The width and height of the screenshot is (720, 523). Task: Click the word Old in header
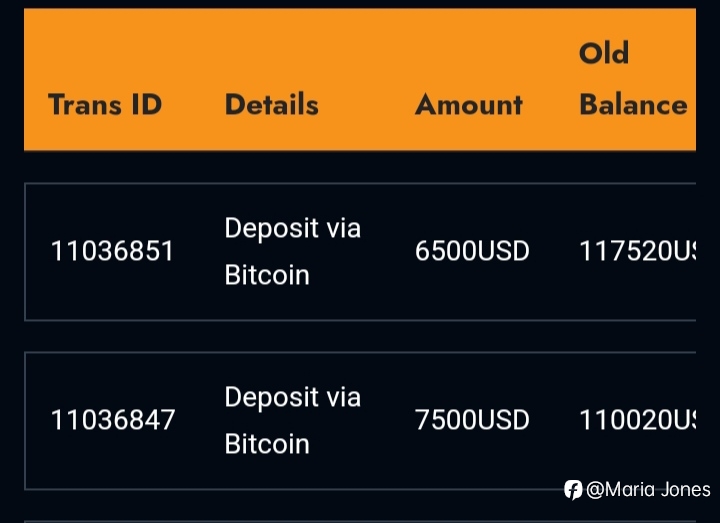604,53
